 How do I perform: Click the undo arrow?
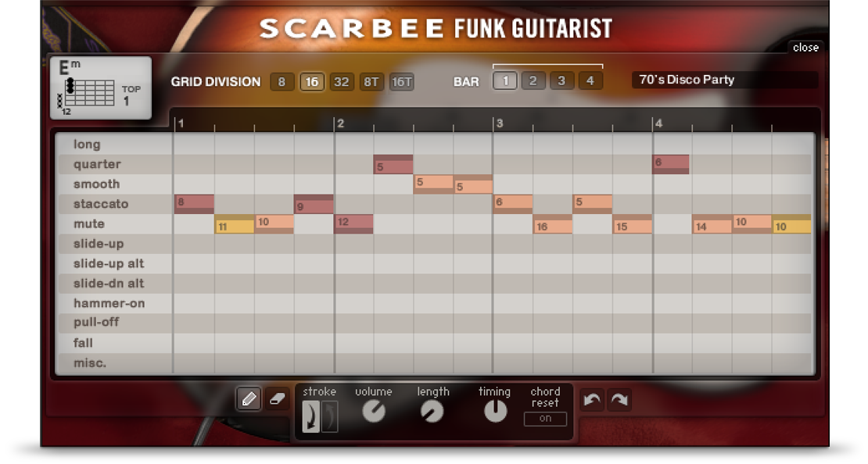(592, 400)
